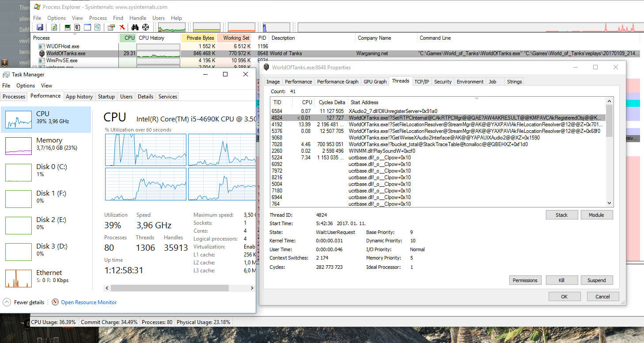Toggle the lower pane toolbar icon
The width and height of the screenshot is (644, 343).
[x=87, y=27]
